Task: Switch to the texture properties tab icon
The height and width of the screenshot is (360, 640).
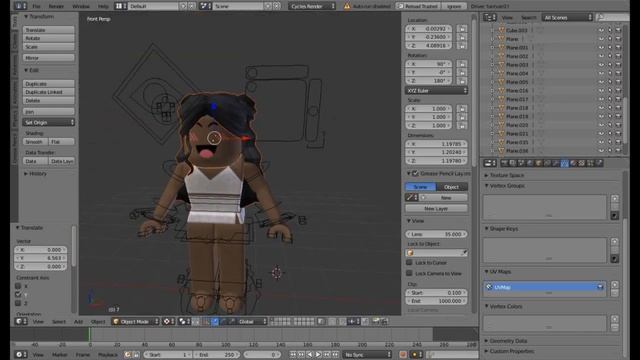Action: [x=582, y=163]
